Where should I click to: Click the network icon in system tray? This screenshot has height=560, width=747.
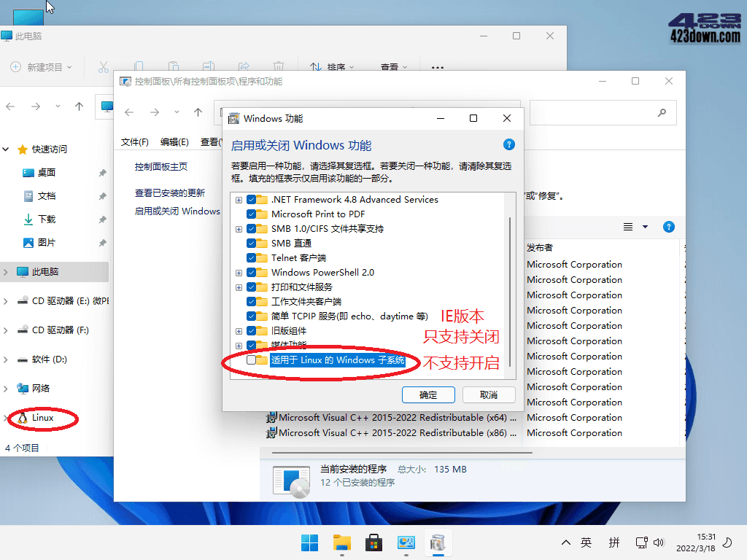(x=641, y=542)
